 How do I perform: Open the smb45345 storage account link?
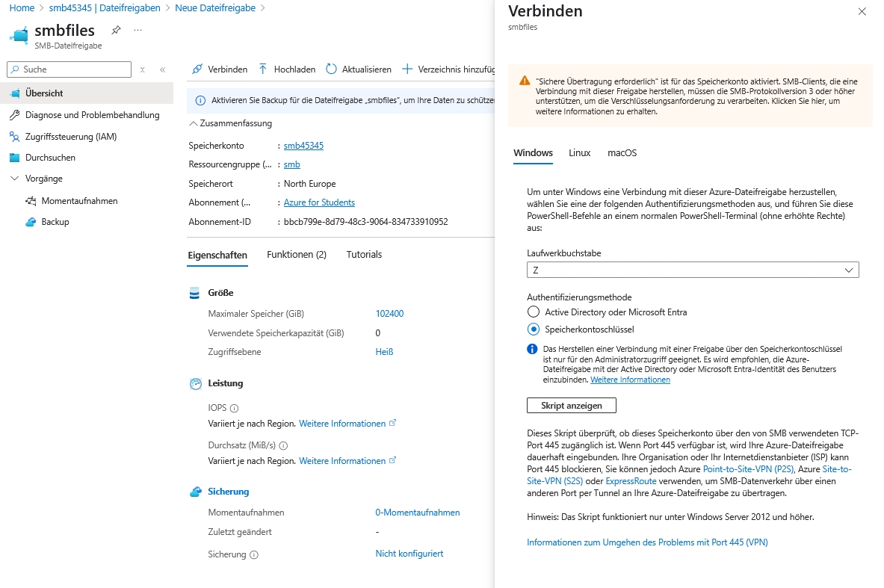(x=303, y=146)
